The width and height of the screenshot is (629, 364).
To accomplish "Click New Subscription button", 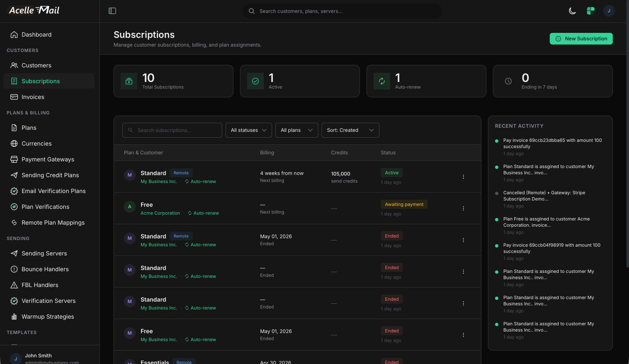I will (581, 39).
